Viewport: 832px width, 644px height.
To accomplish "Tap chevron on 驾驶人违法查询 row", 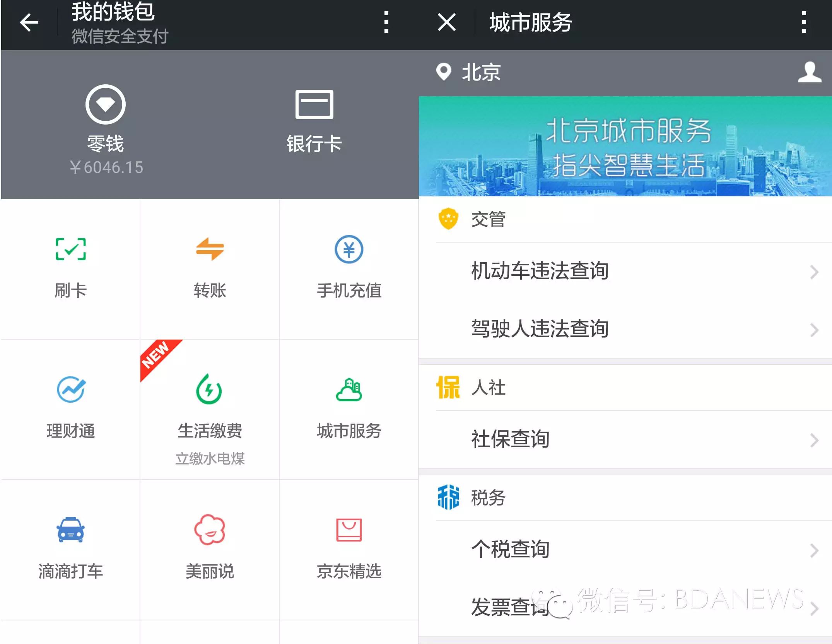I will 814,330.
